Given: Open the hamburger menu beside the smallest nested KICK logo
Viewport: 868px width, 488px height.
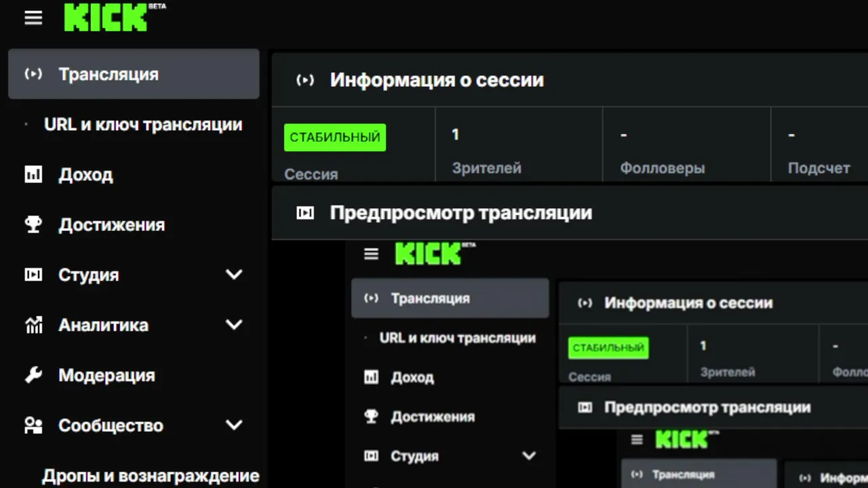Looking at the screenshot, I should (x=637, y=441).
